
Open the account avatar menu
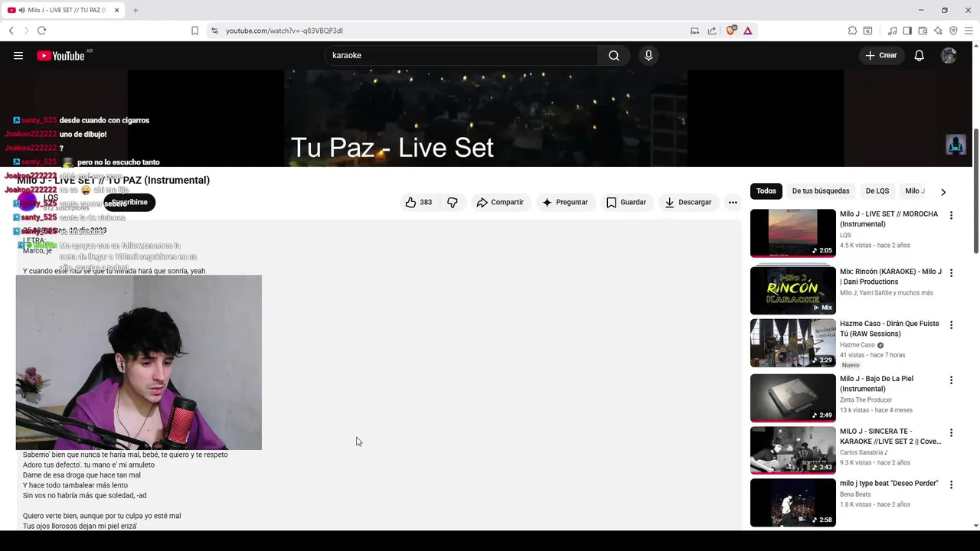949,55
